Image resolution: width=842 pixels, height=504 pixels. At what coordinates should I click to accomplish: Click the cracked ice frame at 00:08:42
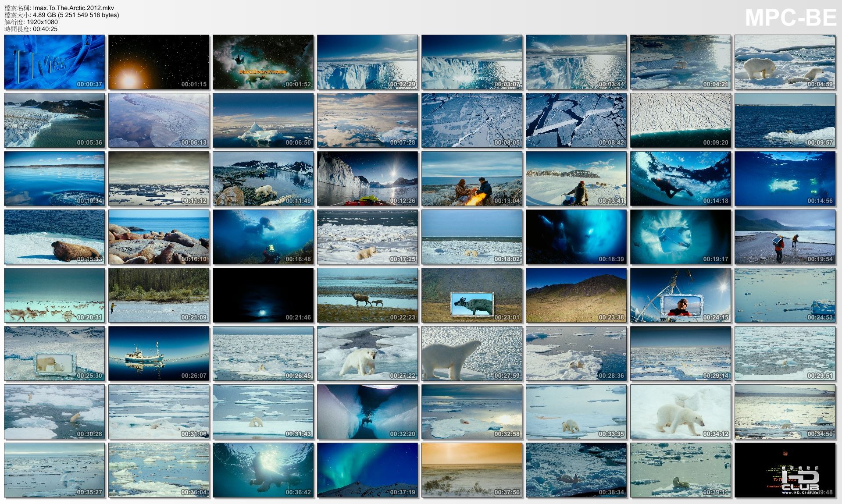pos(576,121)
